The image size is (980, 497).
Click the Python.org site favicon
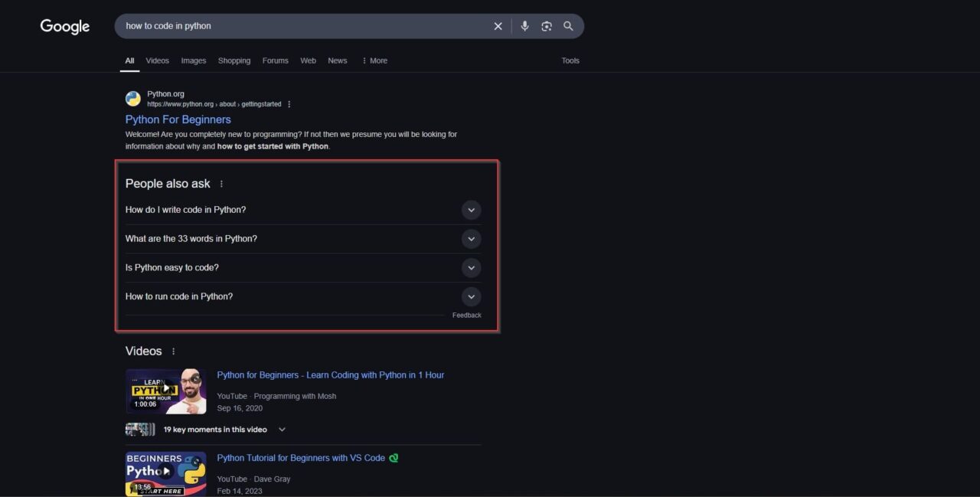pos(132,98)
